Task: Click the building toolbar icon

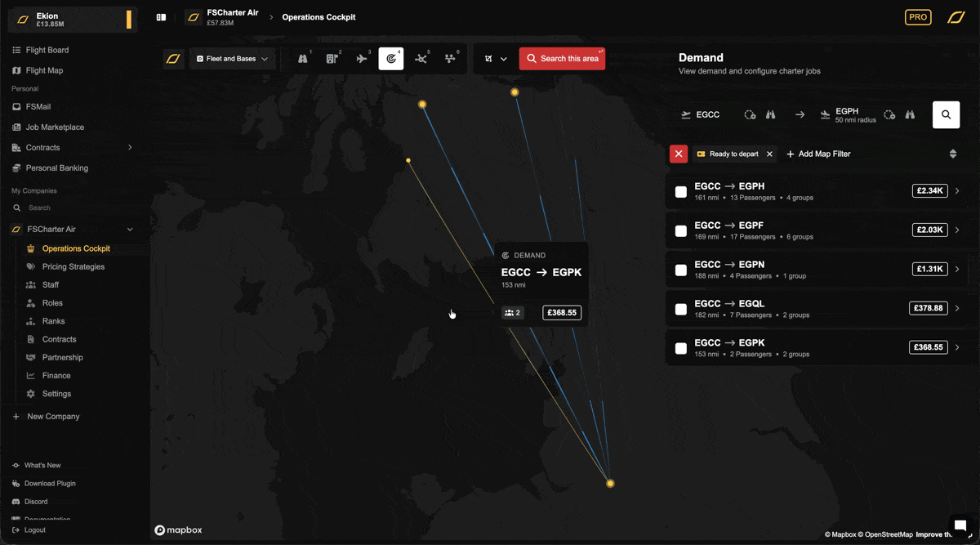Action: tap(332, 59)
